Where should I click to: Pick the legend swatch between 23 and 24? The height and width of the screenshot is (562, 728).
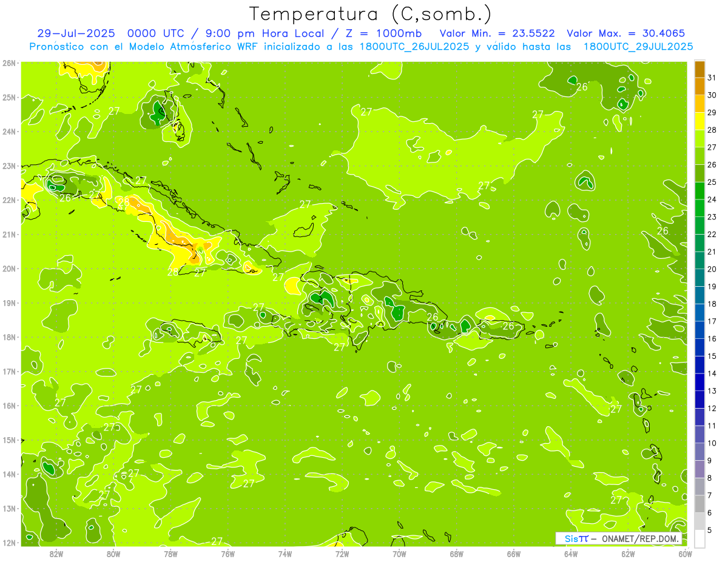(699, 209)
